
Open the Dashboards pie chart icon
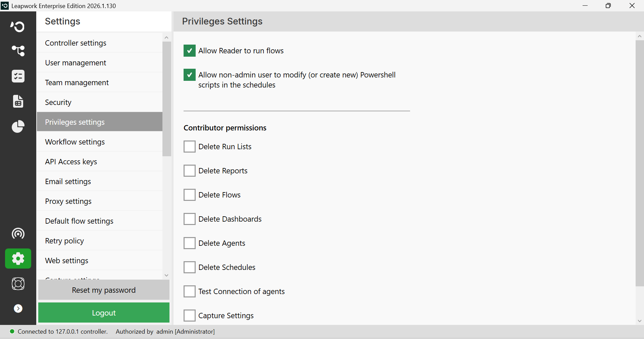[x=18, y=126]
